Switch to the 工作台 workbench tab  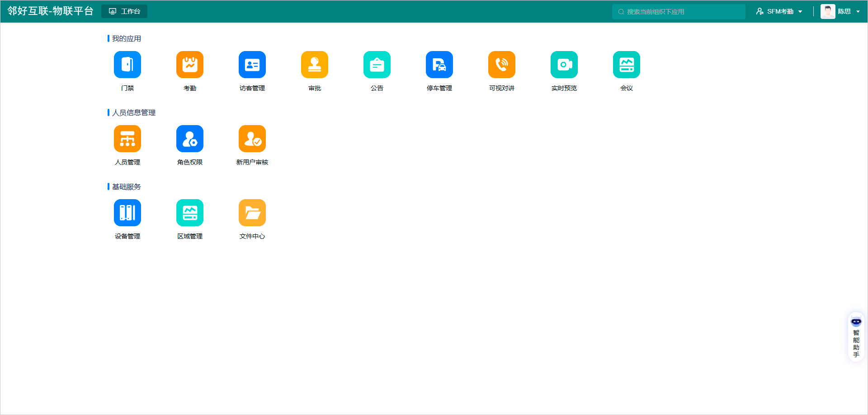(x=124, y=11)
